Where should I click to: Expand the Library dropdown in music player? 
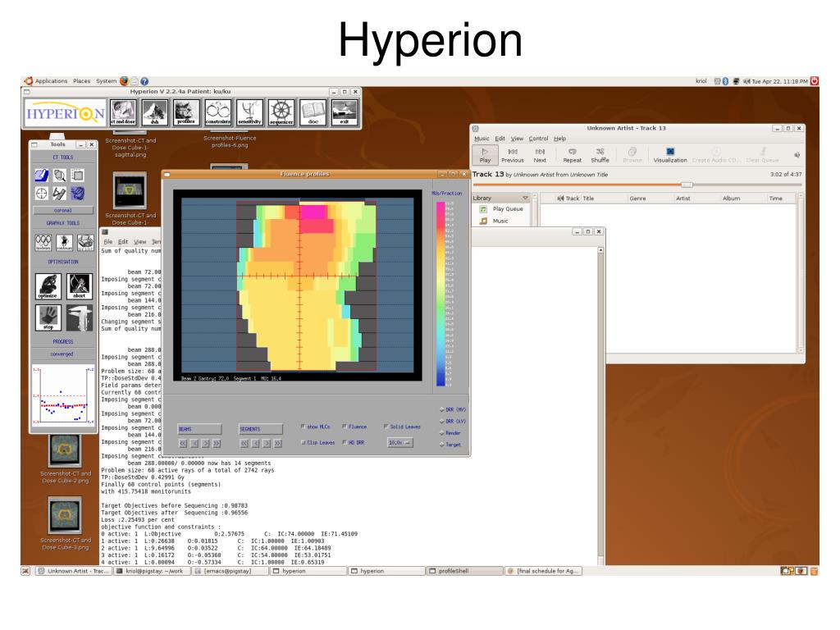point(525,199)
